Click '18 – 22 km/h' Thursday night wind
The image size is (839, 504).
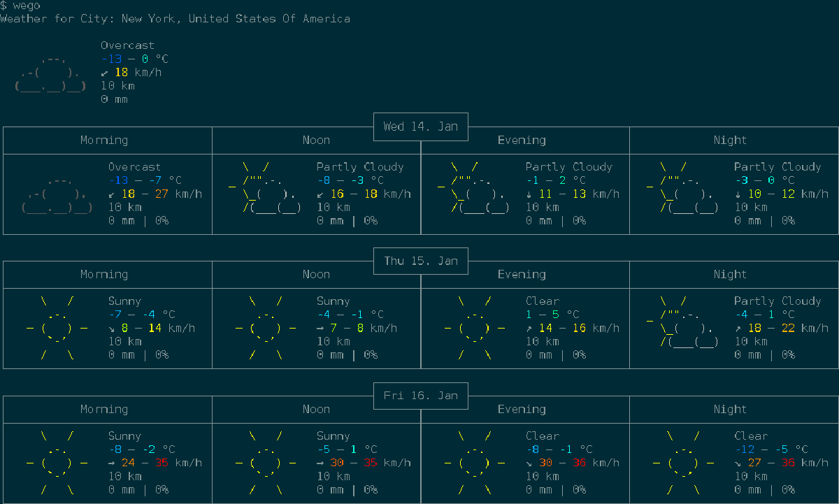pos(787,328)
